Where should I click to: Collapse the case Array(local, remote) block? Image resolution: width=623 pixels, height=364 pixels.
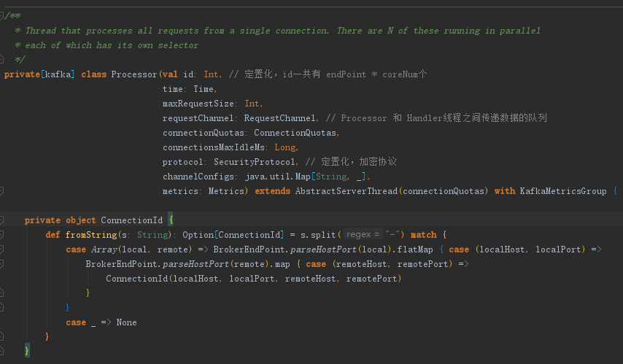tap(2, 249)
